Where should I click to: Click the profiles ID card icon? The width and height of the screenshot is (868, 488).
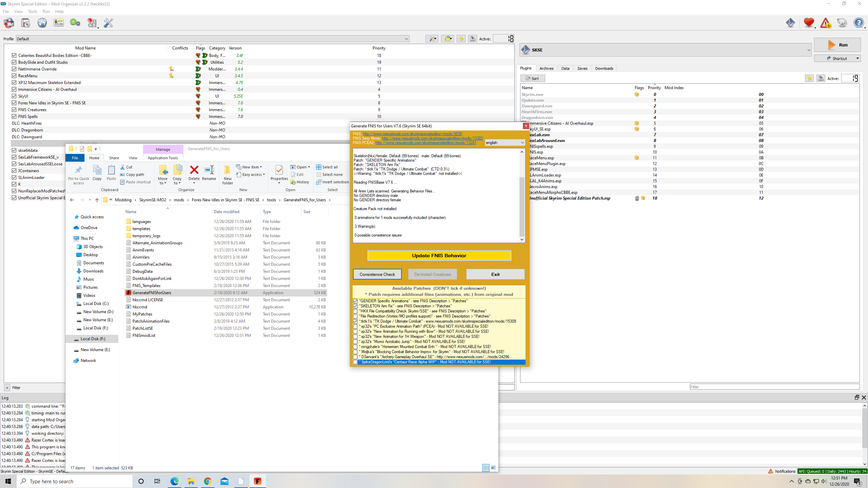point(59,23)
